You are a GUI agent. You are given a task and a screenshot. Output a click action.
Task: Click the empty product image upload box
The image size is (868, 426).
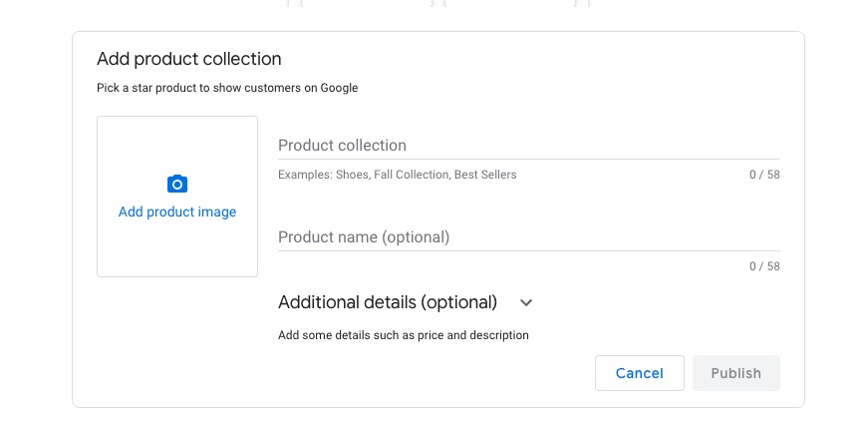[177, 249]
